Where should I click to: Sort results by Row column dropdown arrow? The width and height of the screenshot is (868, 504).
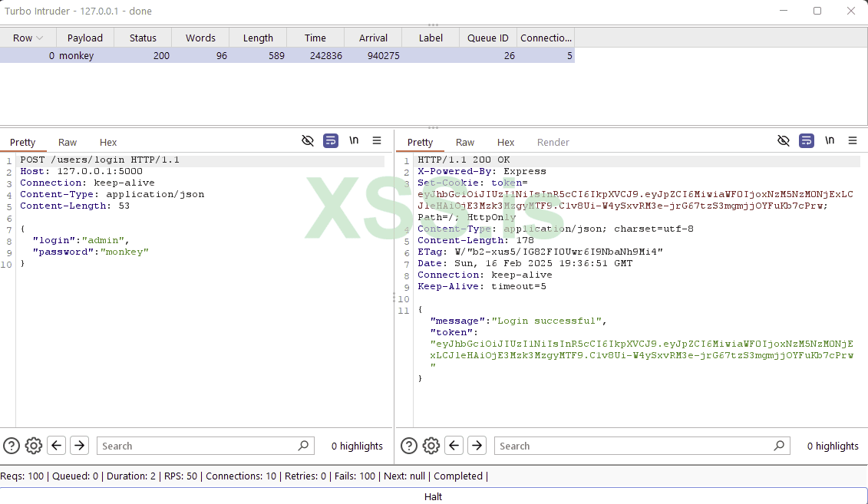(x=39, y=38)
